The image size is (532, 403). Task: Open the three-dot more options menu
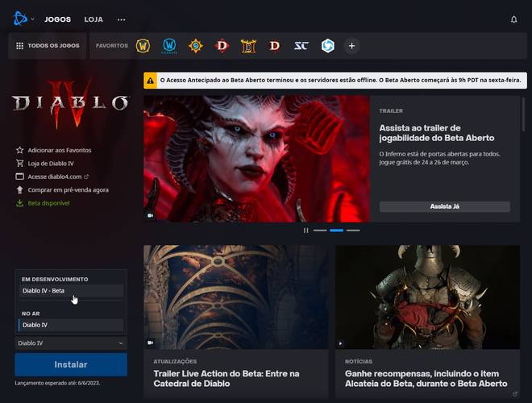[x=121, y=19]
